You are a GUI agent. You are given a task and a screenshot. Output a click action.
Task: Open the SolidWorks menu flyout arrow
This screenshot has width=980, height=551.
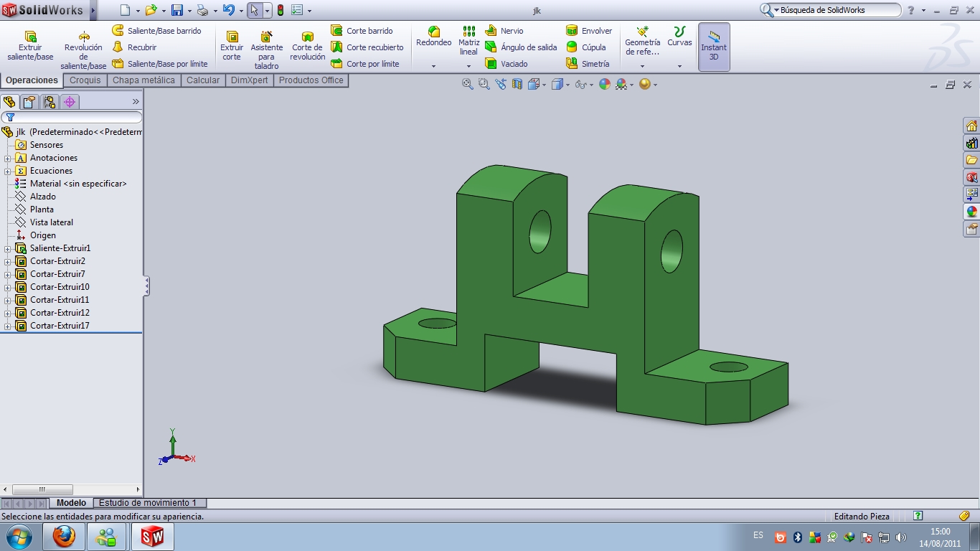tap(93, 10)
